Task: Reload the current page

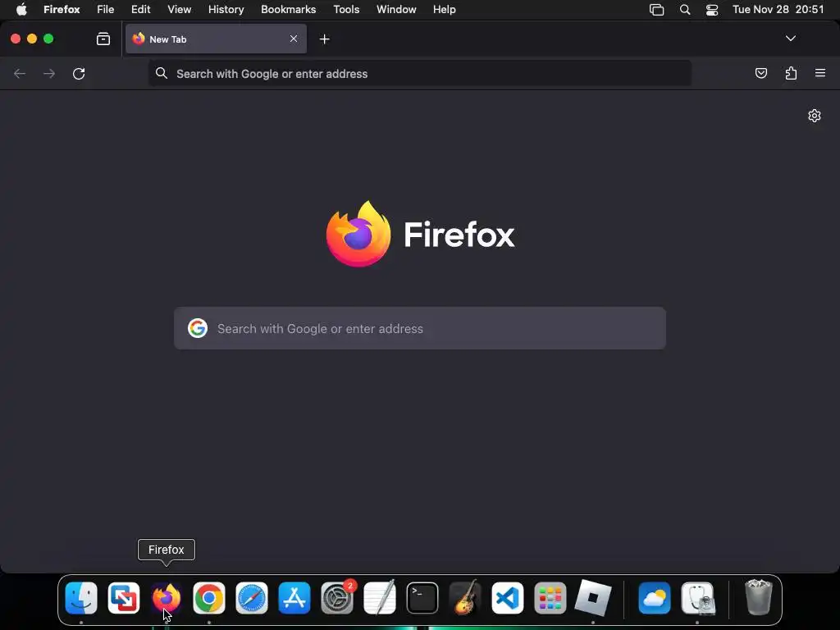Action: click(x=79, y=73)
